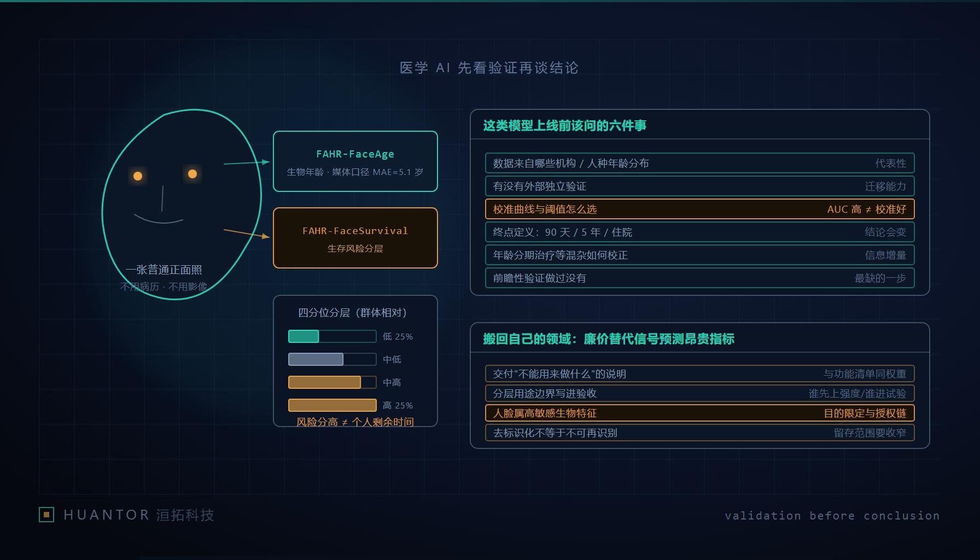Click the tag 代表性
The height and width of the screenshot is (560, 980).
[891, 164]
